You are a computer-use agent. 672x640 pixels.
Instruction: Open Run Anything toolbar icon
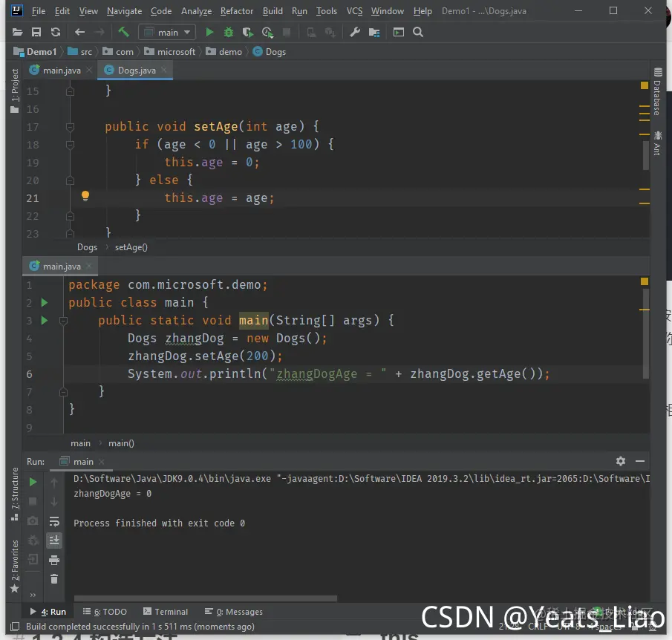click(399, 32)
